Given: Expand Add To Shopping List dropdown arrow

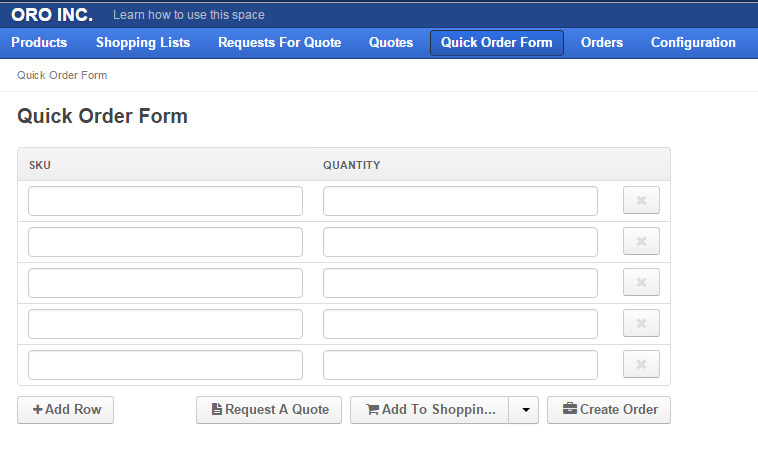Looking at the screenshot, I should 524,410.
